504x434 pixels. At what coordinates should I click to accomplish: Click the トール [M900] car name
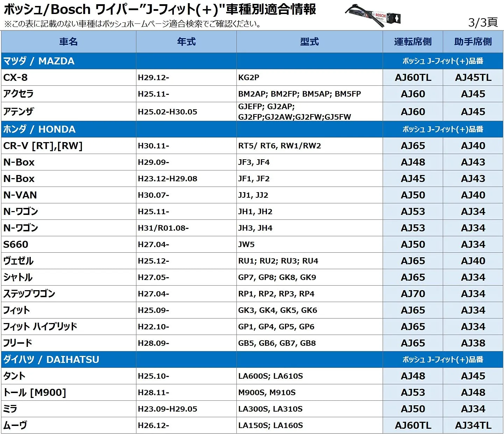tap(35, 392)
